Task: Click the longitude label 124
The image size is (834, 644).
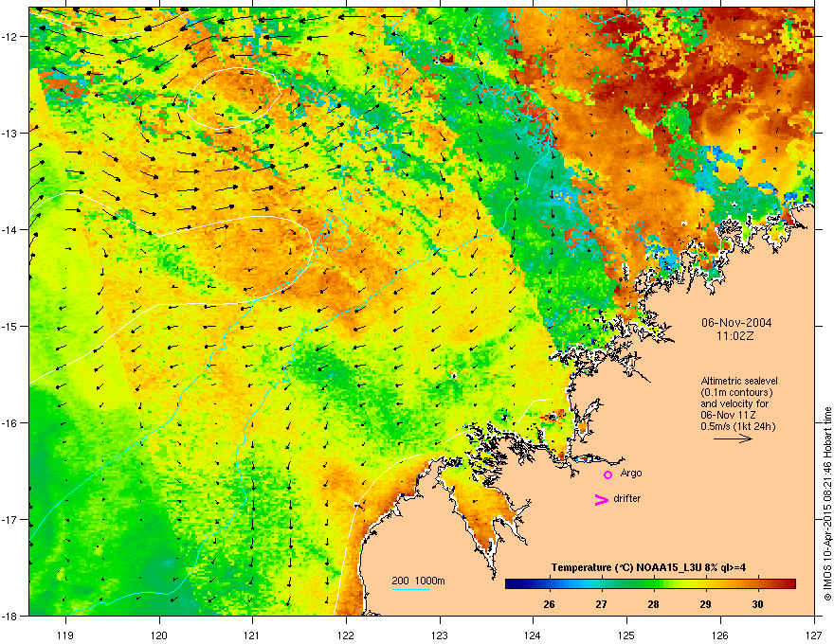Action: pos(533,635)
